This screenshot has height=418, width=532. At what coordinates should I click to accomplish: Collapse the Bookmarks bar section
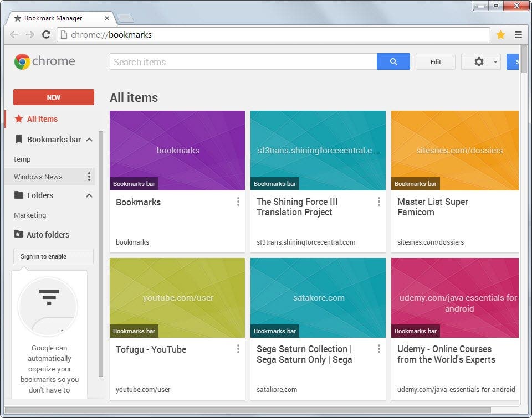[89, 140]
